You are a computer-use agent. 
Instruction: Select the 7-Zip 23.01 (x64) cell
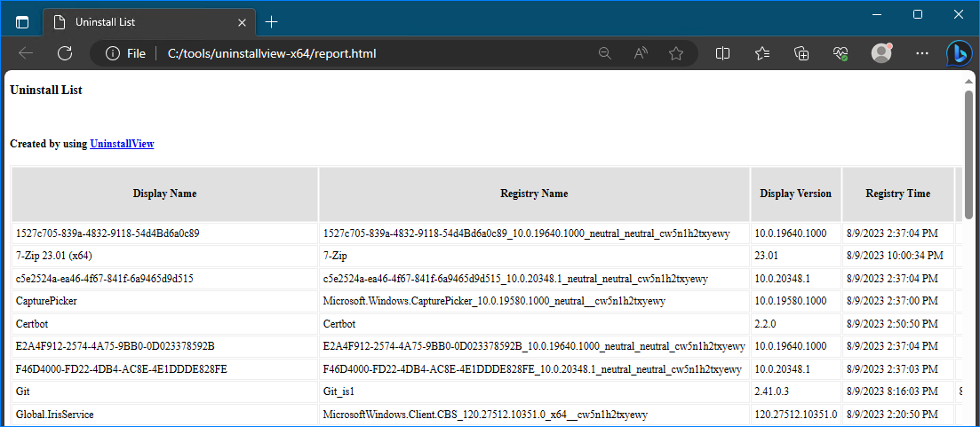tap(165, 256)
